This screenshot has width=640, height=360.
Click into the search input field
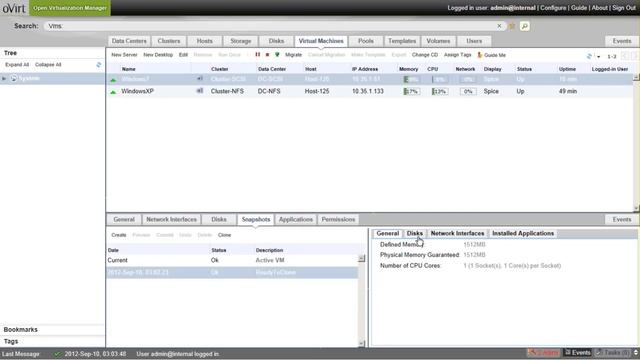click(269, 26)
